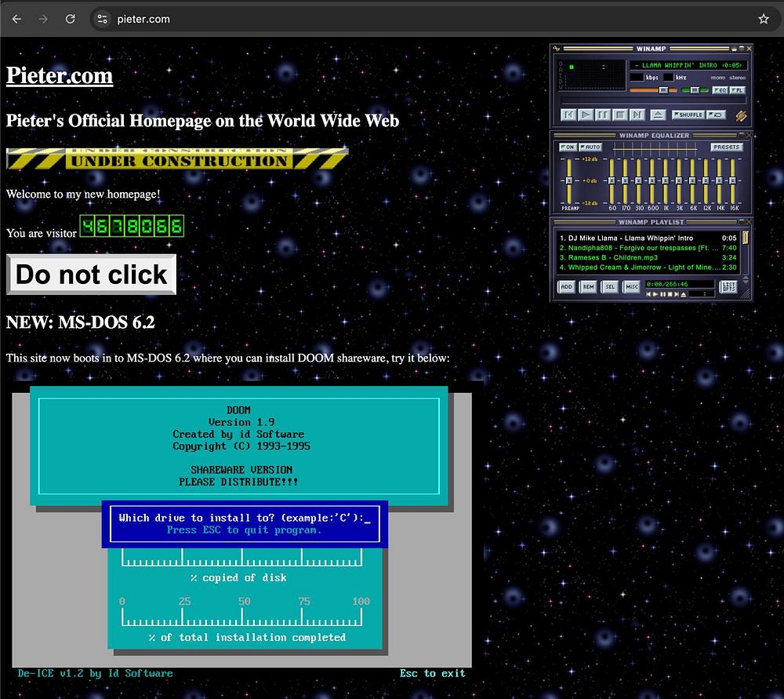Open playlist REM menu button
This screenshot has width=784, height=699.
click(589, 286)
